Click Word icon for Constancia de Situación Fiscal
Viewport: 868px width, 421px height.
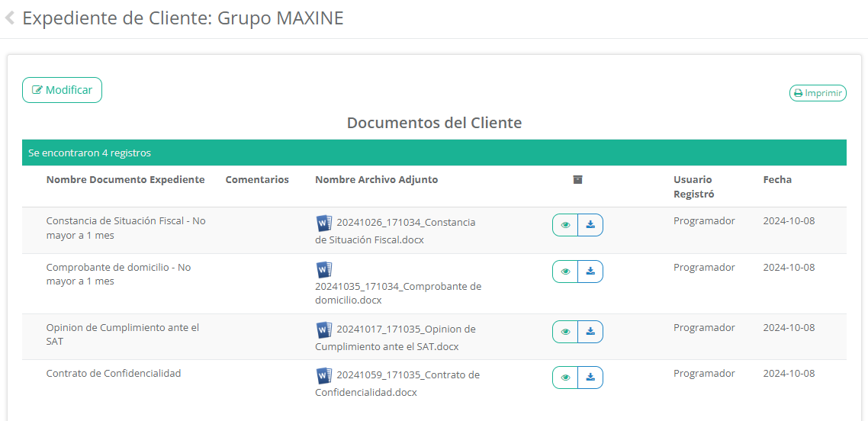(324, 223)
